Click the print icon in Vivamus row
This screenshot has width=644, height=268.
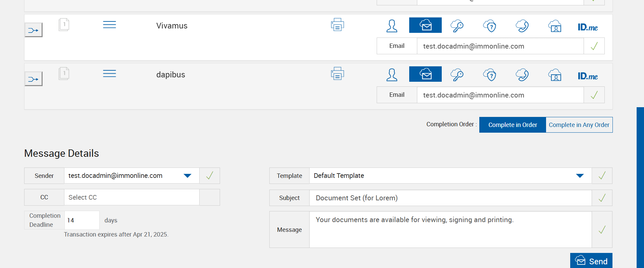coord(337,25)
